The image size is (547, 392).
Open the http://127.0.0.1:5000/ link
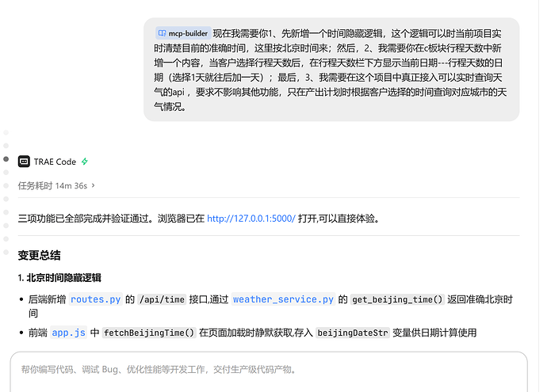coord(251,219)
